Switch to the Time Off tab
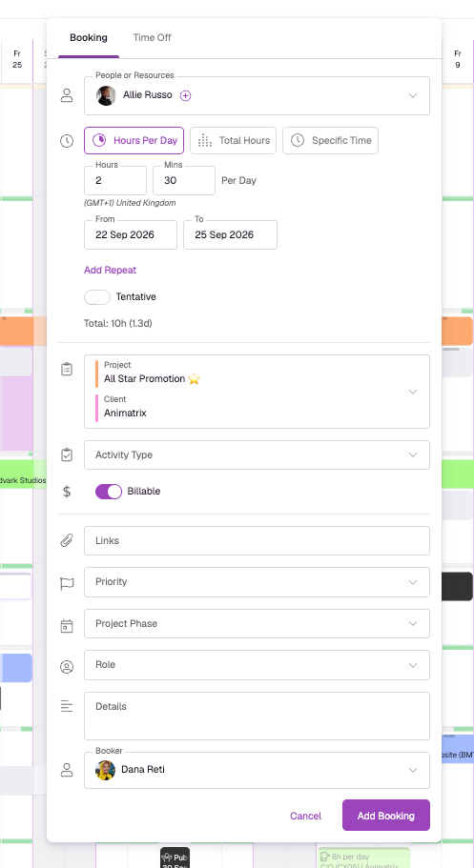This screenshot has height=868, width=474. pyautogui.click(x=152, y=38)
